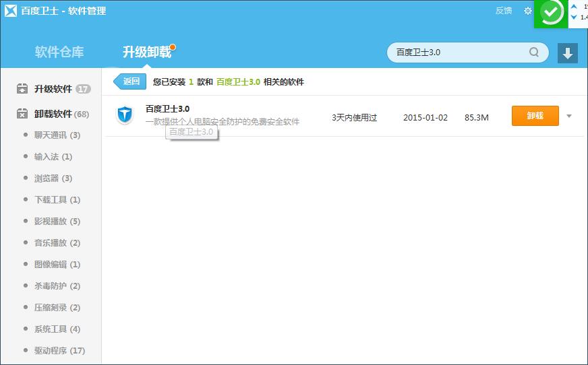
Task: Select 影视播放 (5) category
Action: (57, 222)
